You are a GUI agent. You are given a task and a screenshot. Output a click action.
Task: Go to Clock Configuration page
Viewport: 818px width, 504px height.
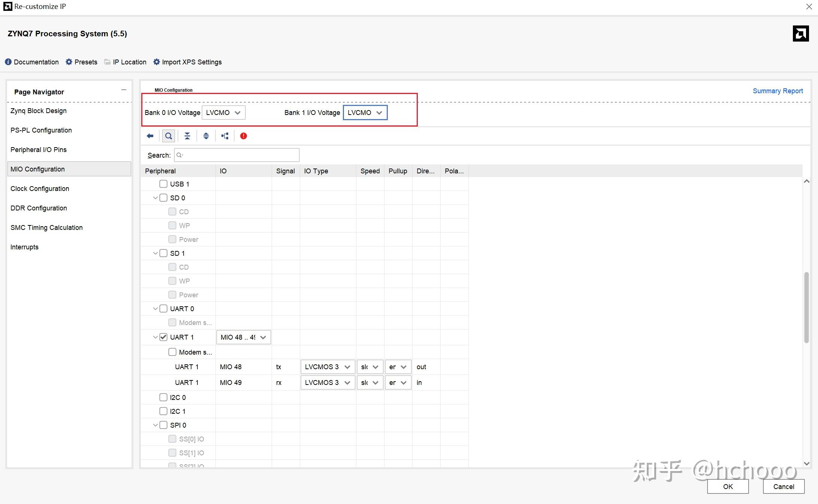point(40,189)
